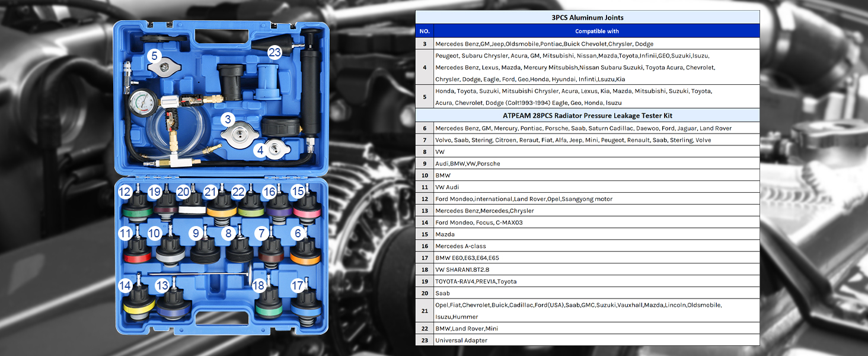Screen dimensions: 868x356
Task: Select the circled 21 badge by the yellow adapter
Action: coord(210,192)
